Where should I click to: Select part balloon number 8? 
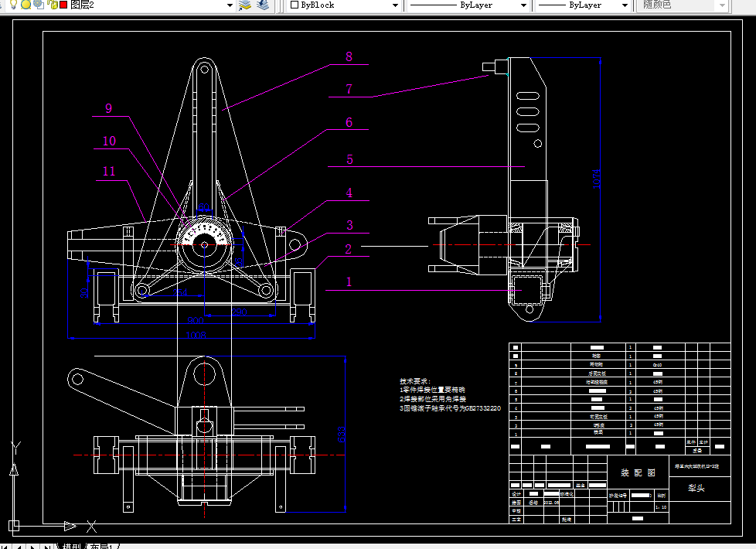click(349, 57)
